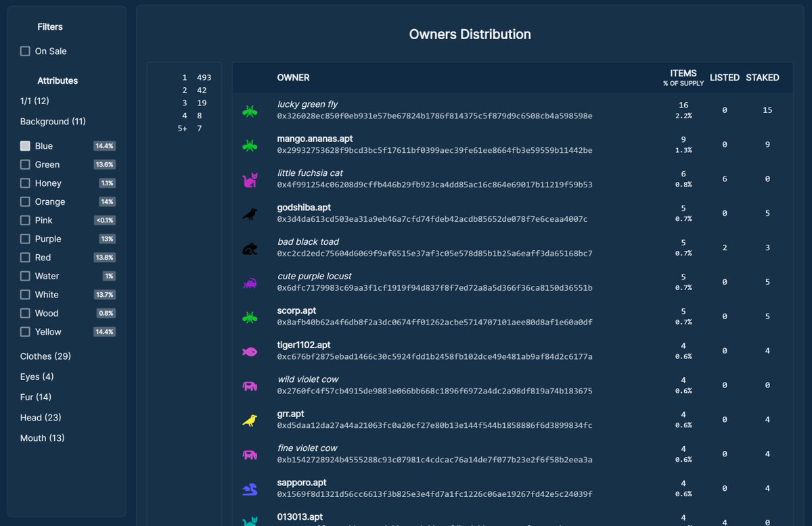Open the mango.ananas.apt owner profile
Viewport: 812px width, 526px height.
315,139
